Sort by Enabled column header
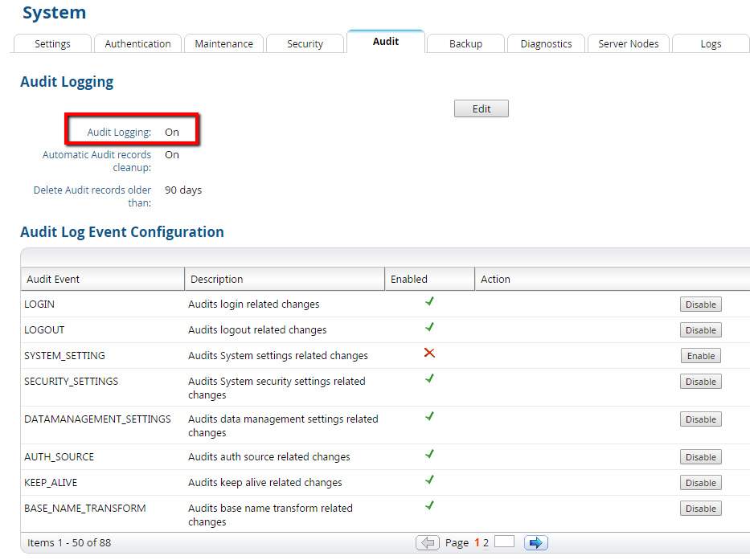The width and height of the screenshot is (750, 560). click(x=409, y=280)
